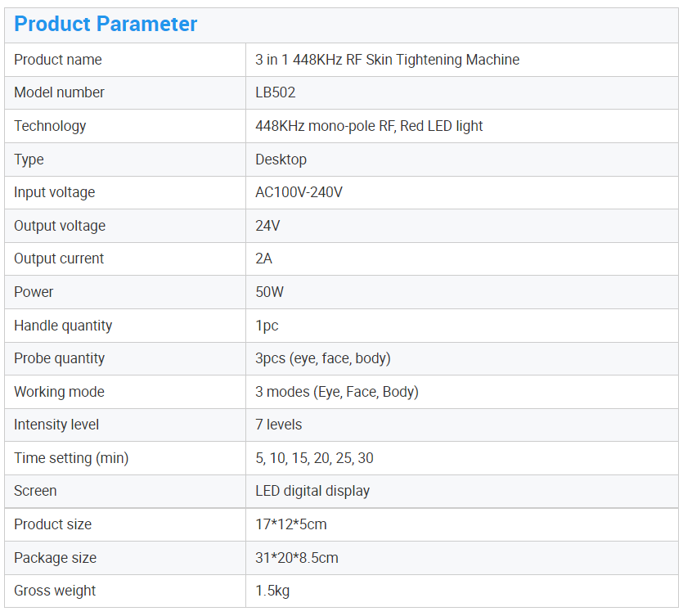The width and height of the screenshot is (683, 616).
Task: Click the 3 in 1 448KHz RF product name
Action: pyautogui.click(x=387, y=60)
